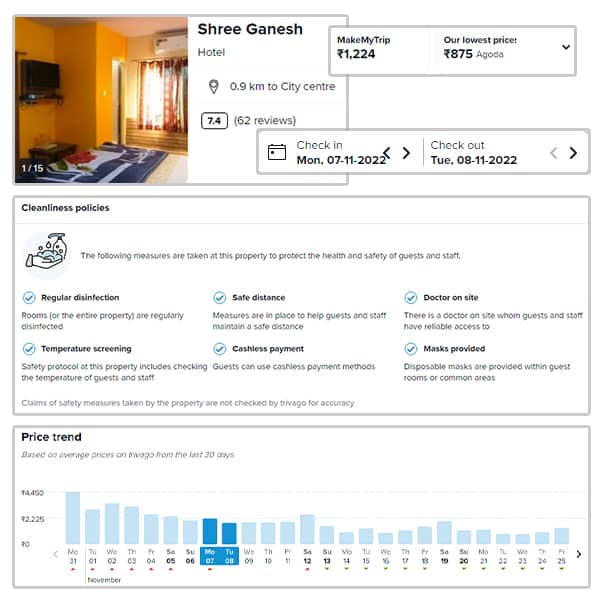Click the calendar icon beside Check in

pos(277,152)
